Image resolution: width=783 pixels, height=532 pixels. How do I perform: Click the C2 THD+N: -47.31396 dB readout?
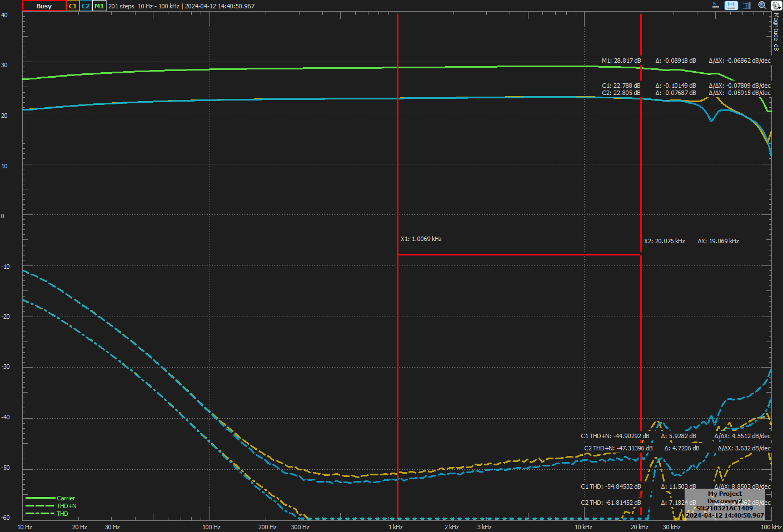click(x=618, y=448)
